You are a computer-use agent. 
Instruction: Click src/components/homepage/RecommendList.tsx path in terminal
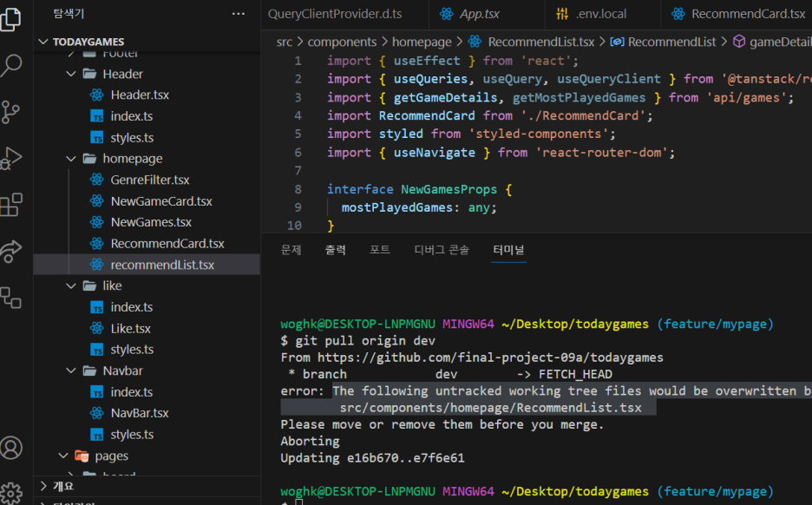[490, 408]
